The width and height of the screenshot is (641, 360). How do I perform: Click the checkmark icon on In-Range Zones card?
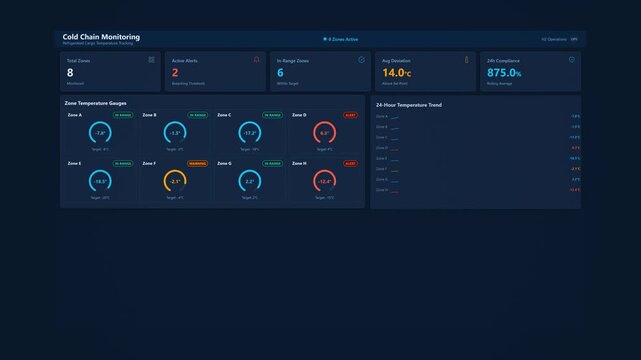click(x=362, y=60)
